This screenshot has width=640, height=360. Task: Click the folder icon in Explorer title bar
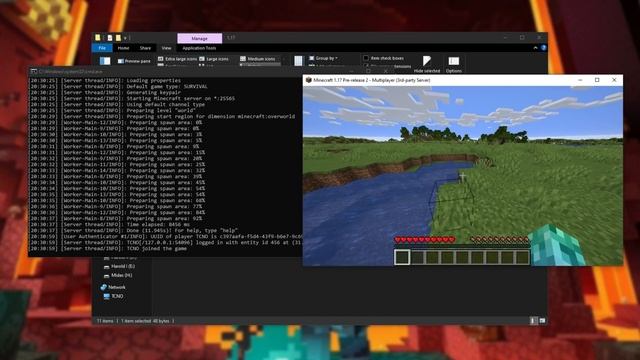tap(98, 38)
